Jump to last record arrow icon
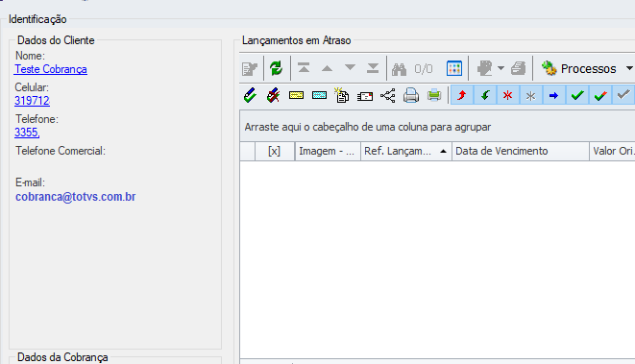 373,68
